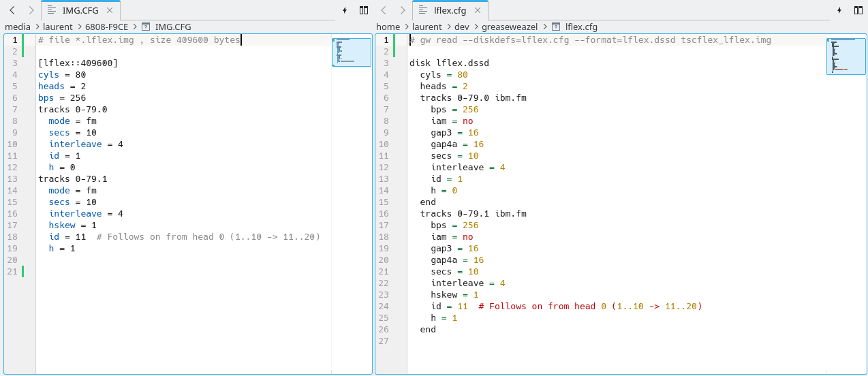The height and width of the screenshot is (376, 868).
Task: Click 'tracks 0-79.1 ibm.fm' line
Action: (x=473, y=214)
